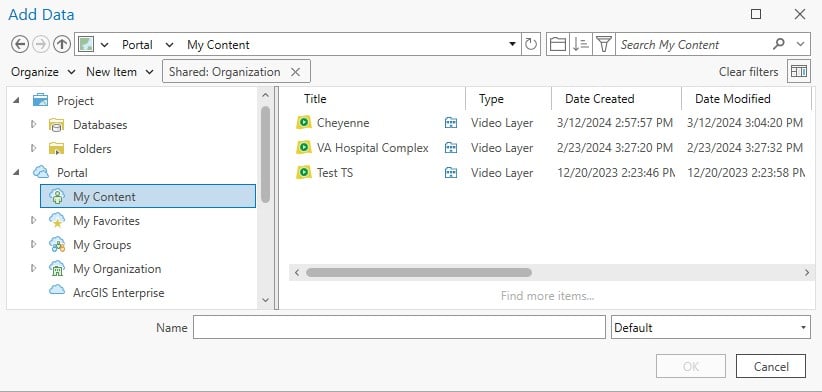Select the VA Hospital Complex item title
The width and height of the screenshot is (822, 392).
pos(373,148)
